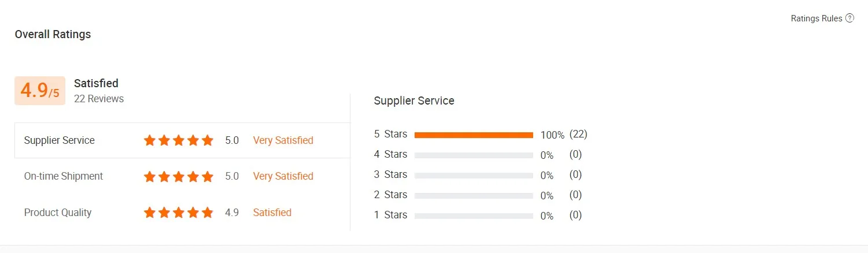Image resolution: width=868 pixels, height=253 pixels.
Task: Click the middle star of Supplier Service
Action: (x=179, y=140)
